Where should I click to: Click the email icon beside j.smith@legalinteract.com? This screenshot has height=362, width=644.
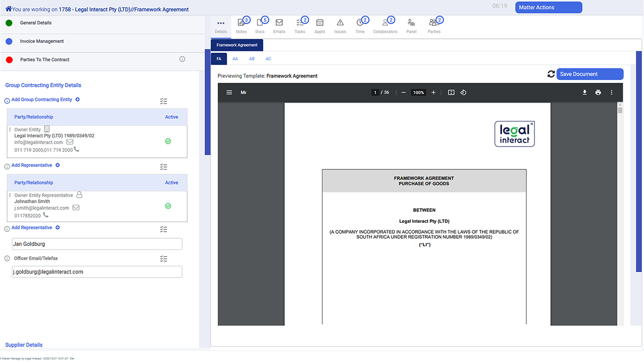[x=76, y=208]
